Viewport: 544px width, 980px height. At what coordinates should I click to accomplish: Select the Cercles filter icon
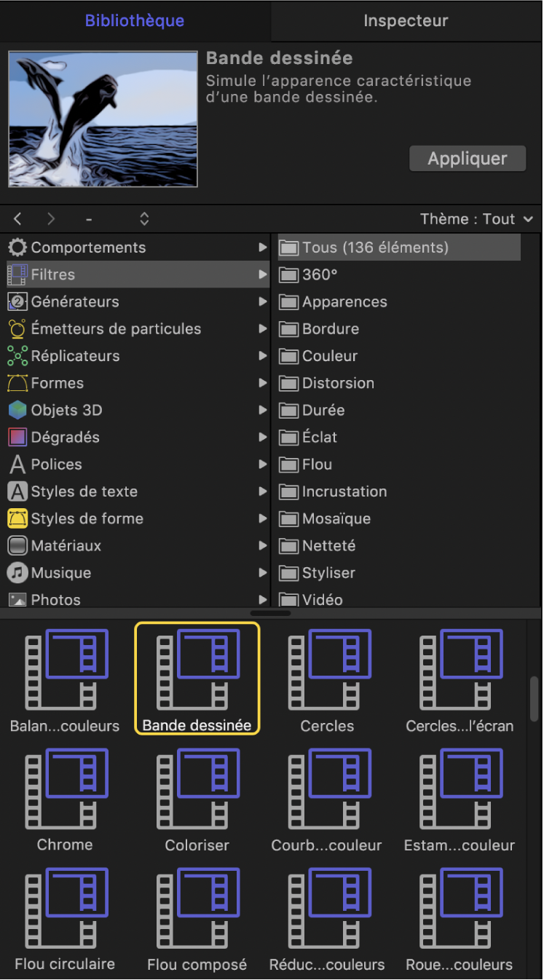click(x=328, y=671)
